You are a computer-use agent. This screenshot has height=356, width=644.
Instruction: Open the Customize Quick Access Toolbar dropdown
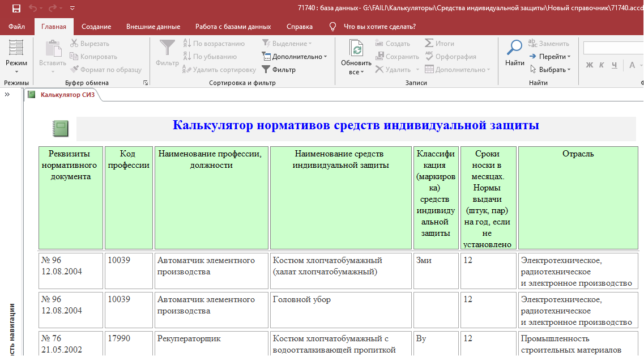72,9
